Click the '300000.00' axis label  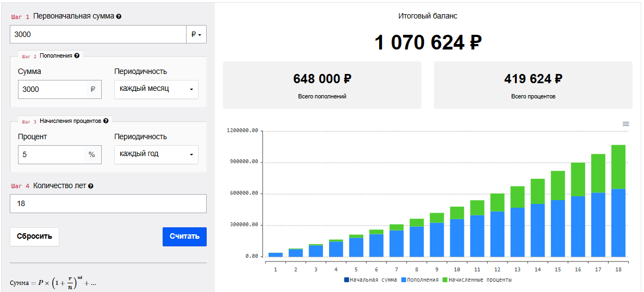coord(244,225)
